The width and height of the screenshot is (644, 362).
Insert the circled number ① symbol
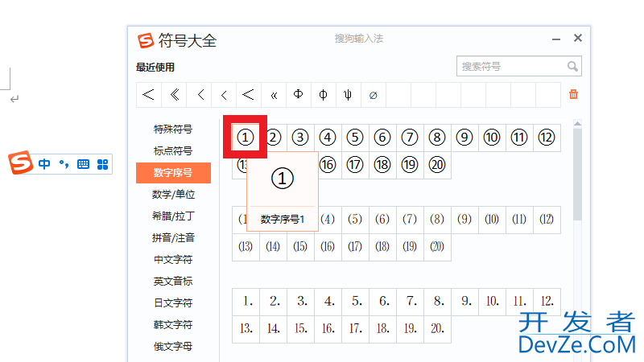[x=246, y=138]
